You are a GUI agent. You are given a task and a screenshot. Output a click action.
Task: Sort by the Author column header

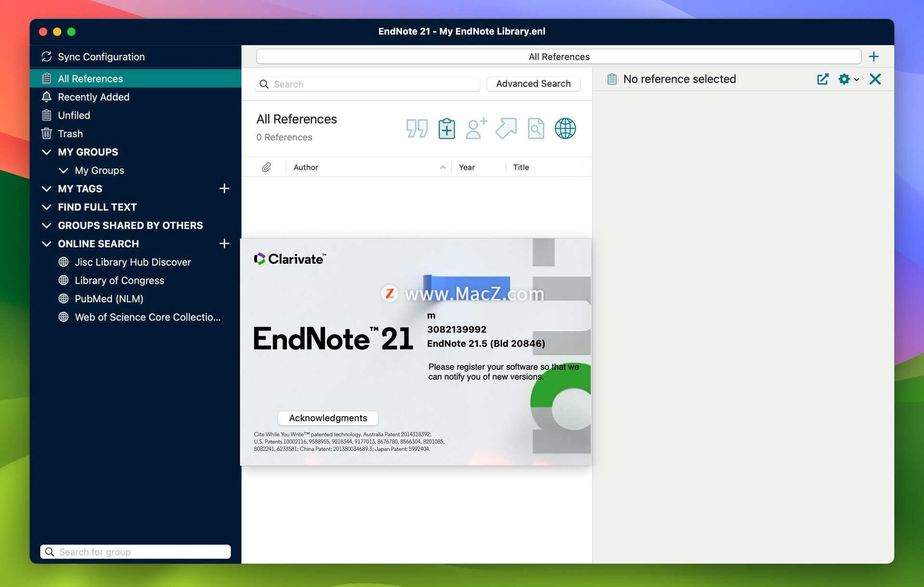(306, 167)
